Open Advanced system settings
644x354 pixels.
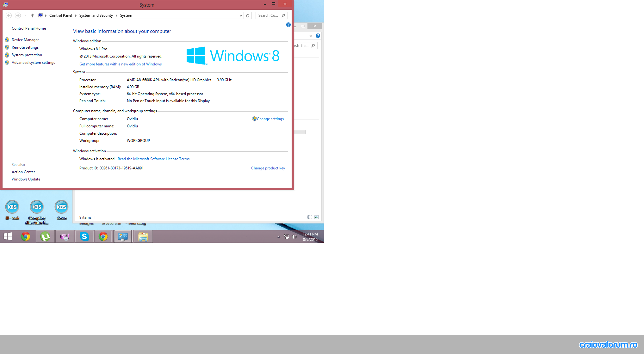33,63
